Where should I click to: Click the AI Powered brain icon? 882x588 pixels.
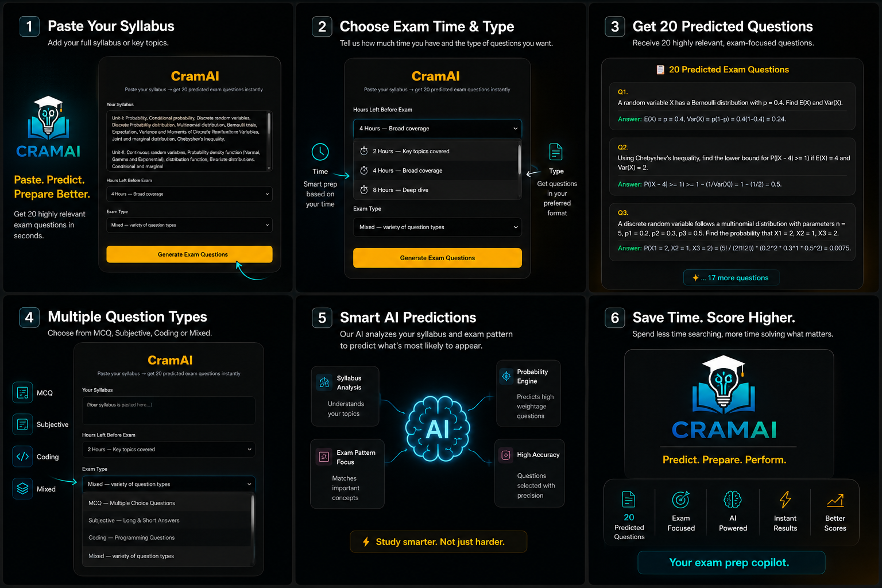(x=733, y=500)
